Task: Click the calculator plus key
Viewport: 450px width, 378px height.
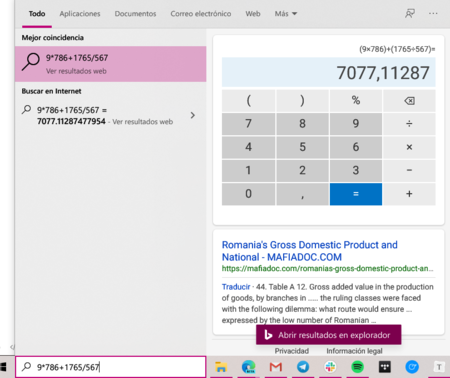Action: [409, 194]
